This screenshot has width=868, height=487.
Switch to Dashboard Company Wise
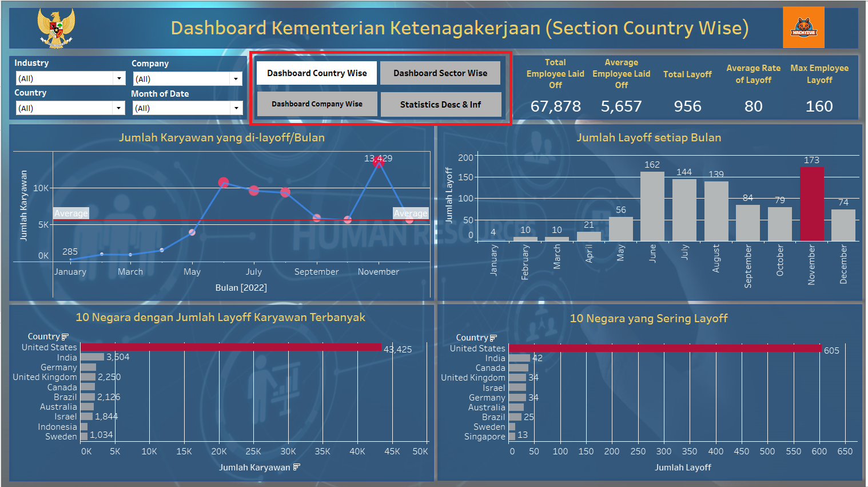click(317, 104)
